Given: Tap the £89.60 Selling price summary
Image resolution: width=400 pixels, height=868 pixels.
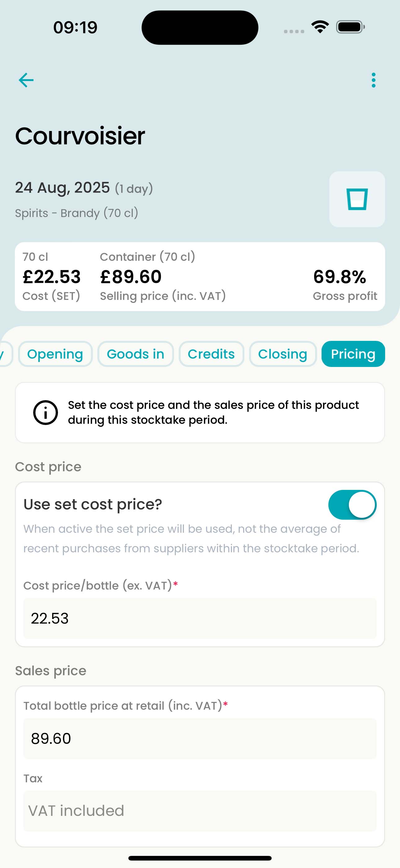Looking at the screenshot, I should click(162, 277).
